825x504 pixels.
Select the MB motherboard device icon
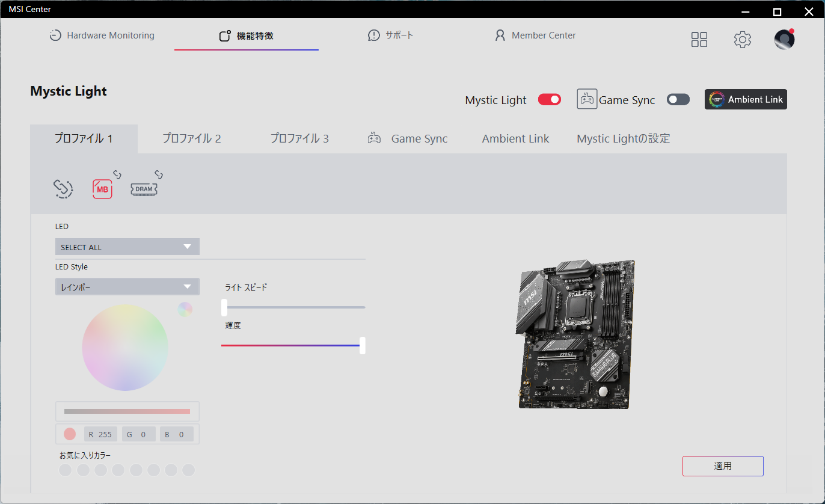tap(102, 189)
